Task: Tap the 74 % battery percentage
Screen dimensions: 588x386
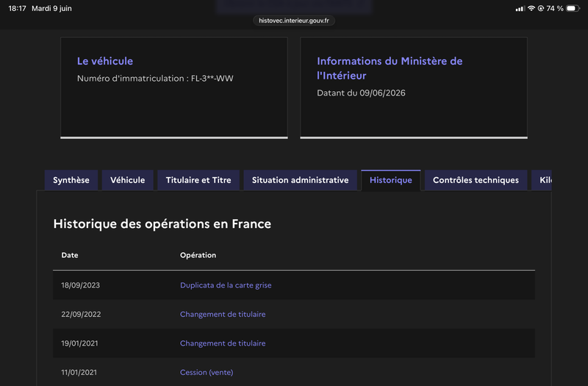Action: 555,8
